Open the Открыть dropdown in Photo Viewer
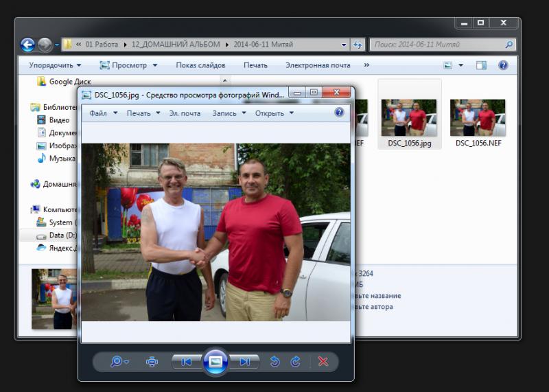Viewport: 549px width, 392px height. tap(274, 113)
